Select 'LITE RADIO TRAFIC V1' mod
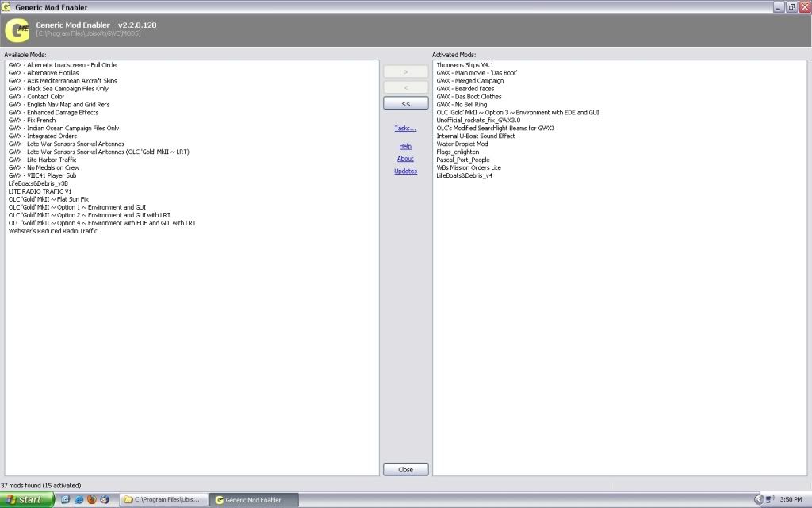The image size is (812, 508). click(40, 191)
